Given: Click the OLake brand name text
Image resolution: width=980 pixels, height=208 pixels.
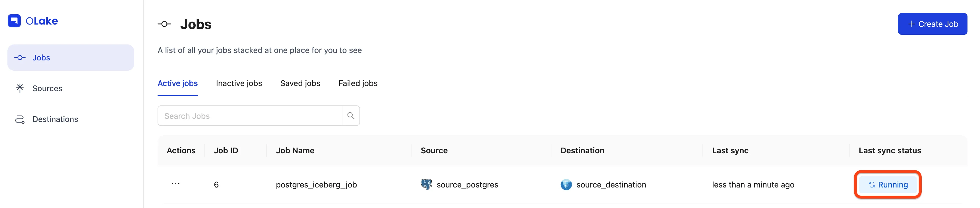Looking at the screenshot, I should click(x=42, y=21).
